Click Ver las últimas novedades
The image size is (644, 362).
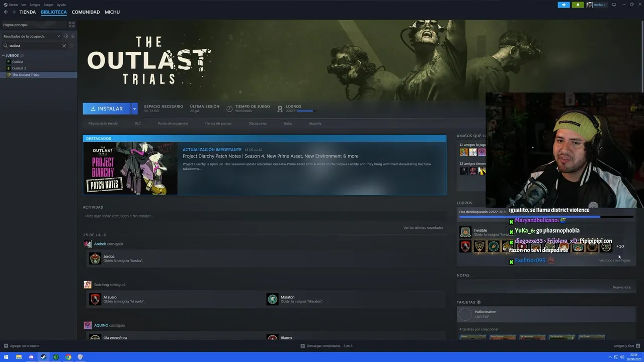click(423, 228)
